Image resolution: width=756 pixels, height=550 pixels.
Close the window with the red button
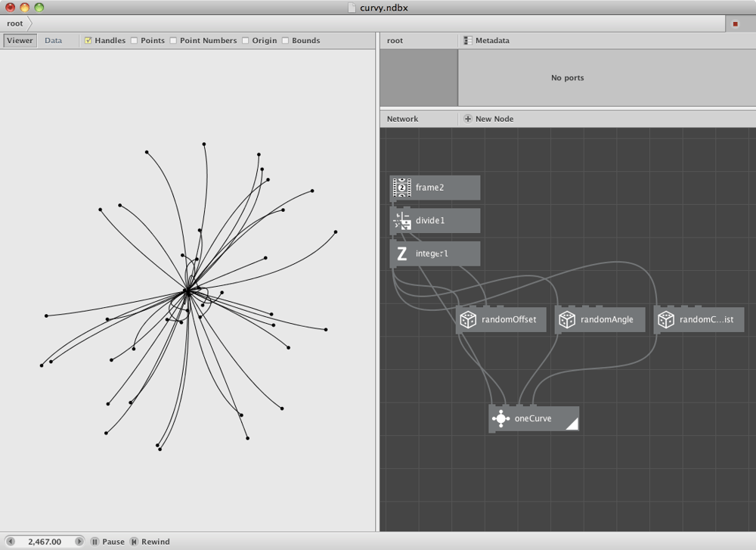tap(10, 8)
